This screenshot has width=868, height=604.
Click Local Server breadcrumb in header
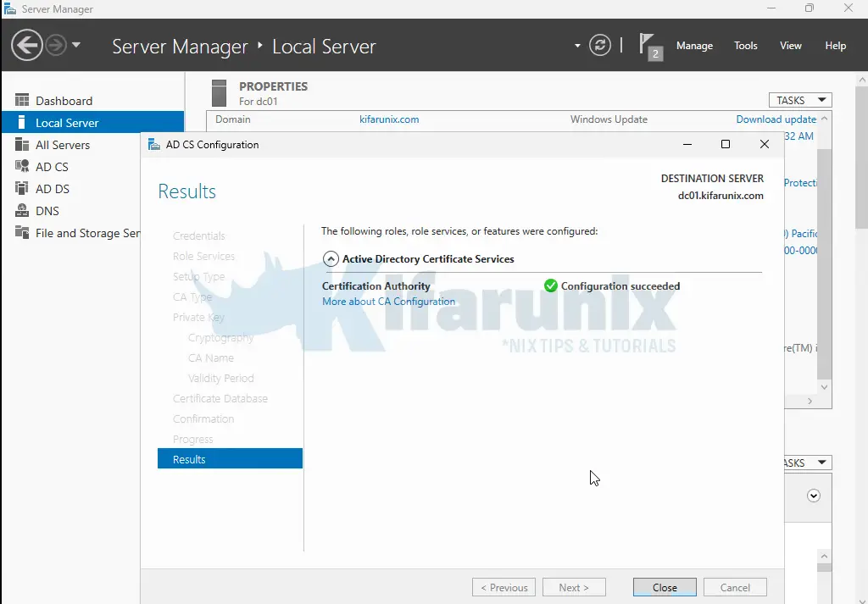(x=324, y=47)
